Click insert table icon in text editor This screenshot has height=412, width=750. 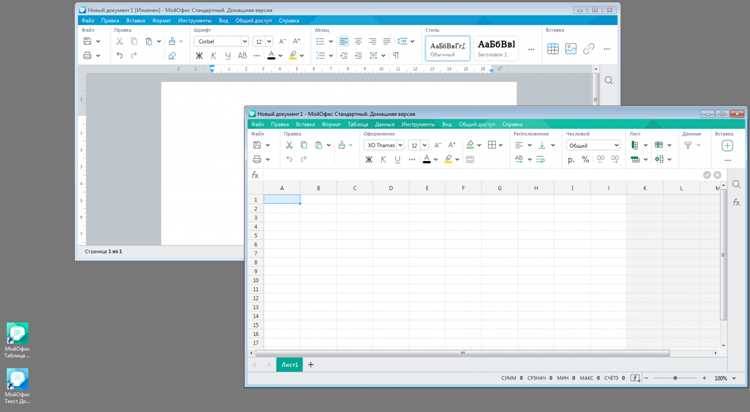pyautogui.click(x=553, y=49)
